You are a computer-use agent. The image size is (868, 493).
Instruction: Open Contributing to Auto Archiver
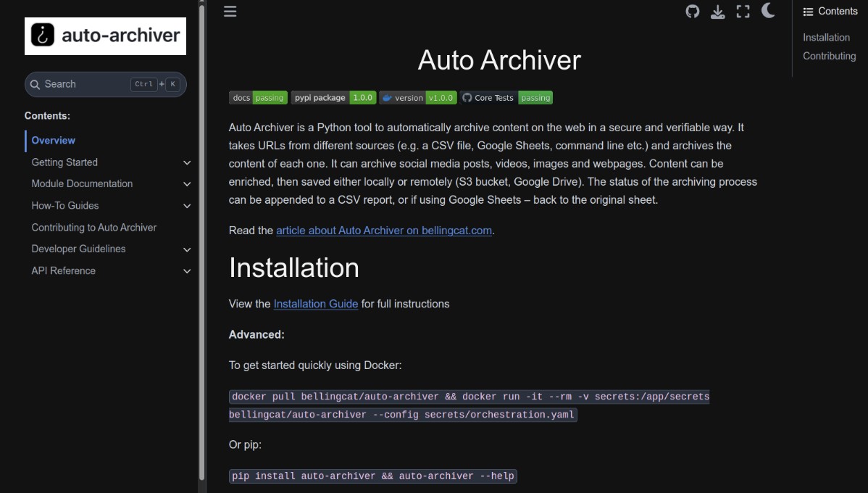click(x=93, y=228)
